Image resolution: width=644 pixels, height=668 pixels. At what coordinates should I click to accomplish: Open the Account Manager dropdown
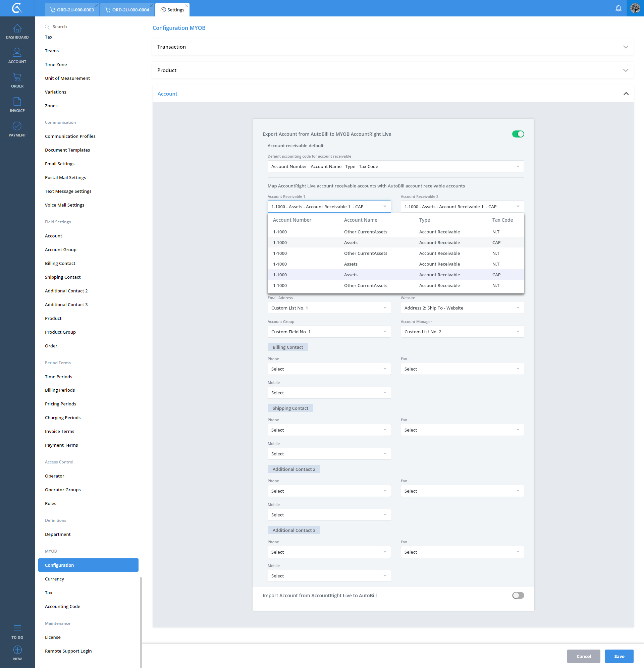pos(462,332)
